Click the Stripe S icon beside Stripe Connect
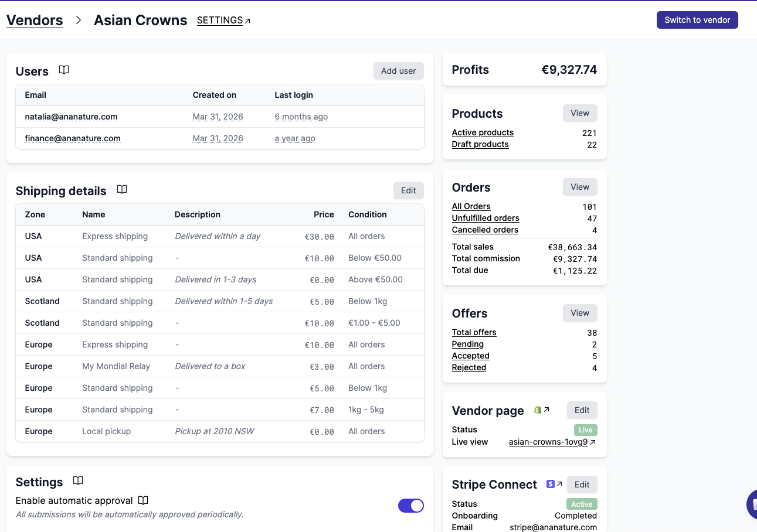The height and width of the screenshot is (532, 757). coord(550,483)
